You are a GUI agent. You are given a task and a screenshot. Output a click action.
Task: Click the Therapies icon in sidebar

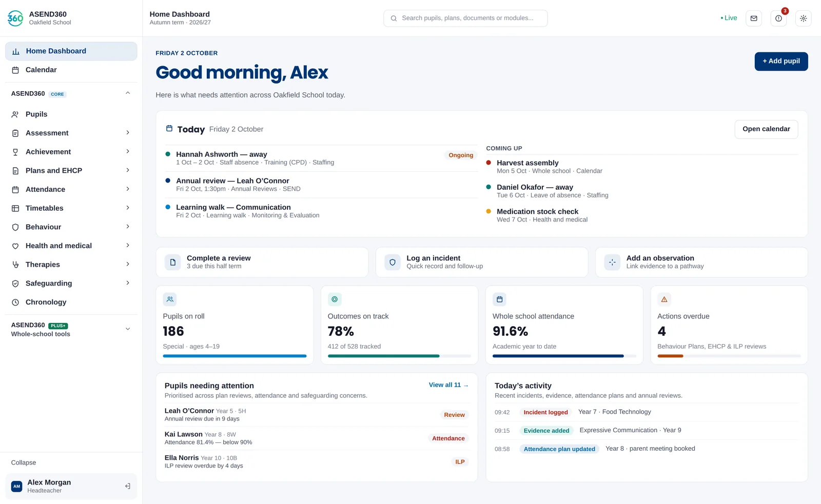click(x=15, y=265)
